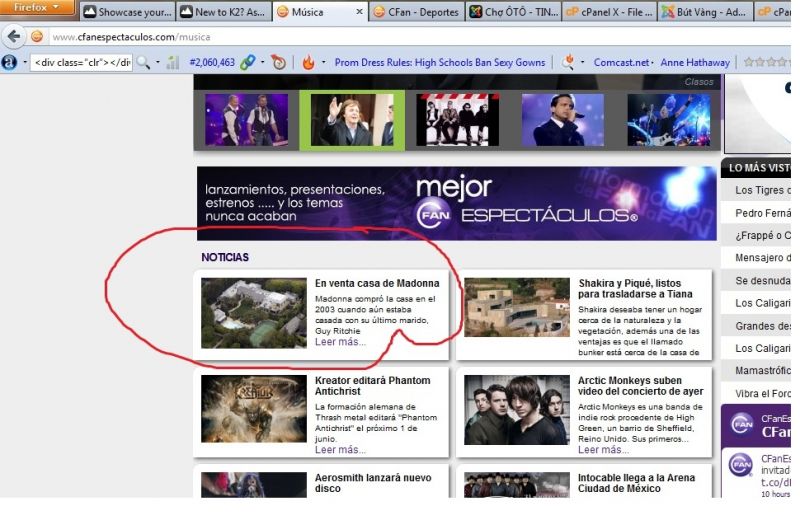Click the Alexa toolbar search box
The width and height of the screenshot is (800, 520).
point(82,62)
